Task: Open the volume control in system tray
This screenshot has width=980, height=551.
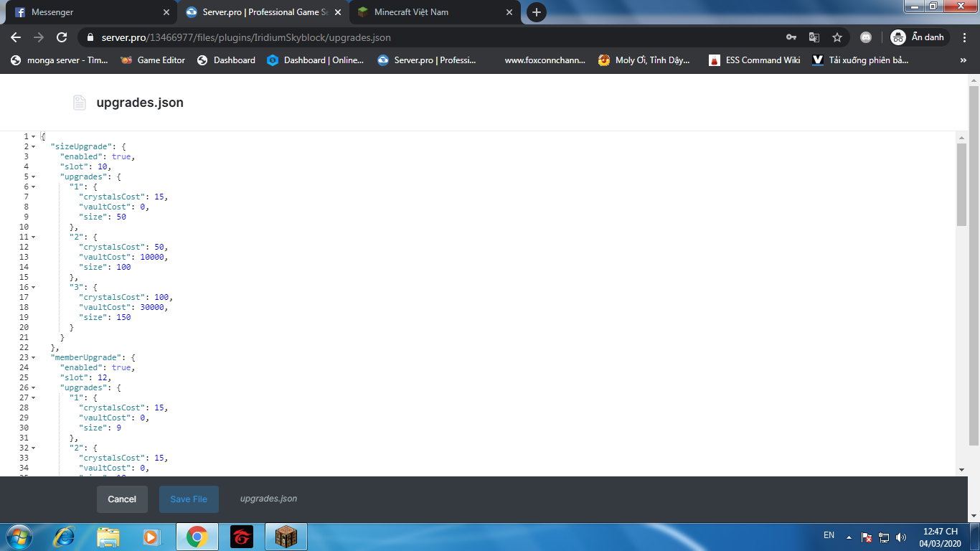Action: click(x=901, y=537)
